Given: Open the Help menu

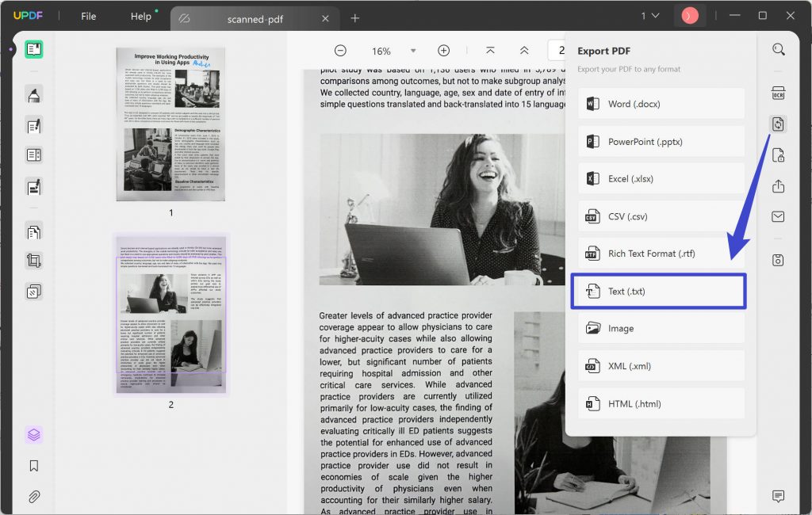Looking at the screenshot, I should [x=141, y=17].
